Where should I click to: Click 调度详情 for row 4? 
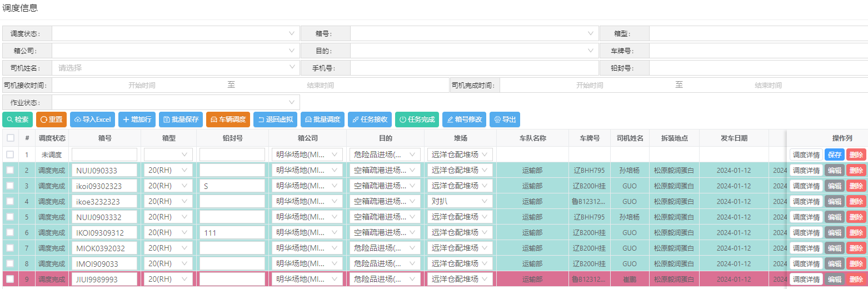[806, 201]
